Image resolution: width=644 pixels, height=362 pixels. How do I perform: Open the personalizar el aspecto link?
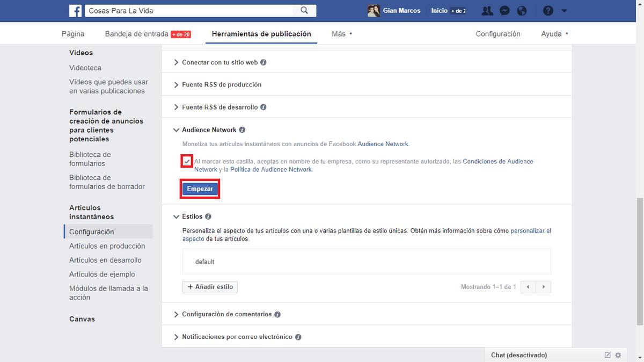(x=531, y=230)
